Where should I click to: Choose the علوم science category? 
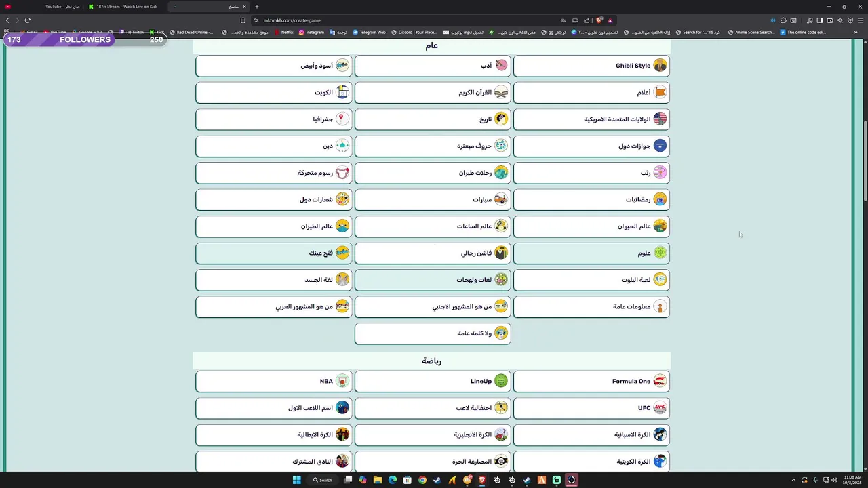pos(591,253)
